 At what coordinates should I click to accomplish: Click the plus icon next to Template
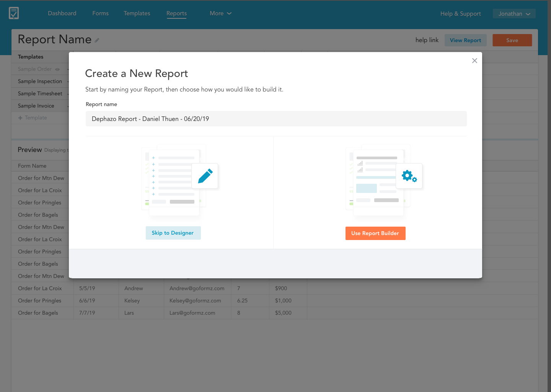(20, 118)
